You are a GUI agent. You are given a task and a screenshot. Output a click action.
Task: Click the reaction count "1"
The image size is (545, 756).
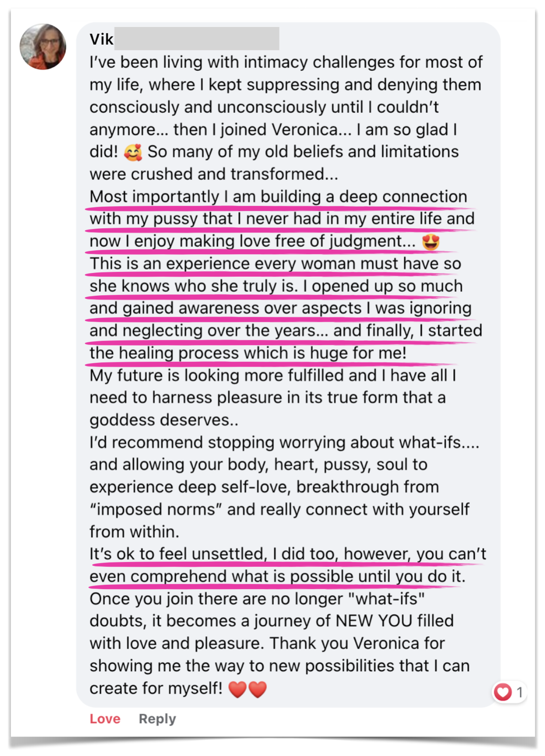(x=519, y=692)
